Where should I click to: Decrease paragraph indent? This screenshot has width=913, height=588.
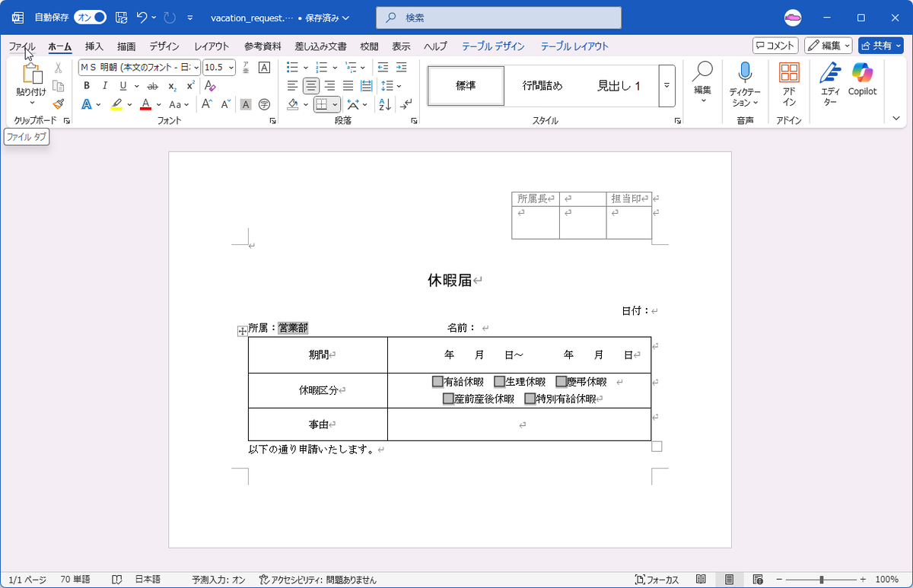pos(383,67)
